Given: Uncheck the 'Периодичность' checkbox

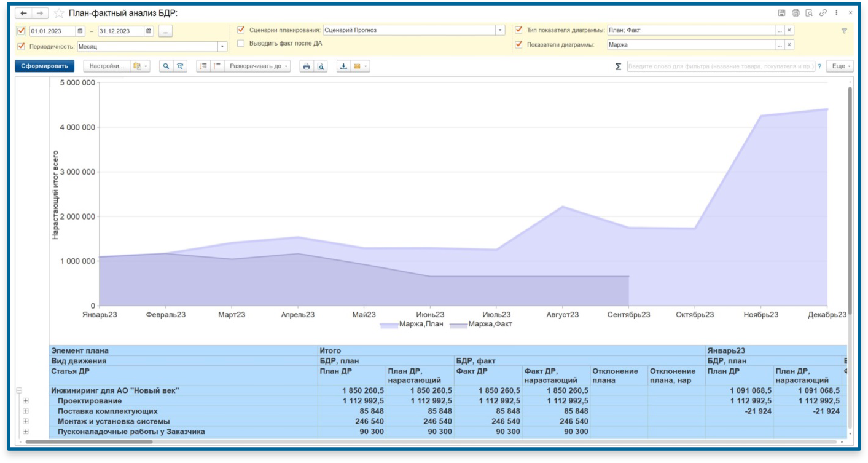Looking at the screenshot, I should tap(22, 46).
